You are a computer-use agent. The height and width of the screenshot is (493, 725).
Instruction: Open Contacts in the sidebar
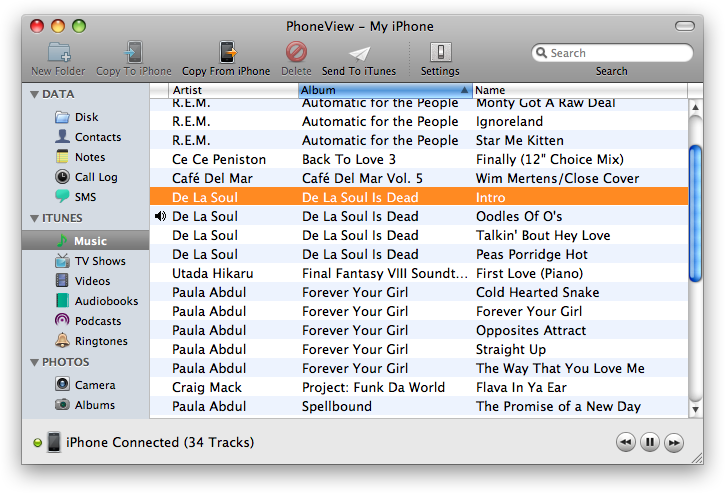[88, 137]
